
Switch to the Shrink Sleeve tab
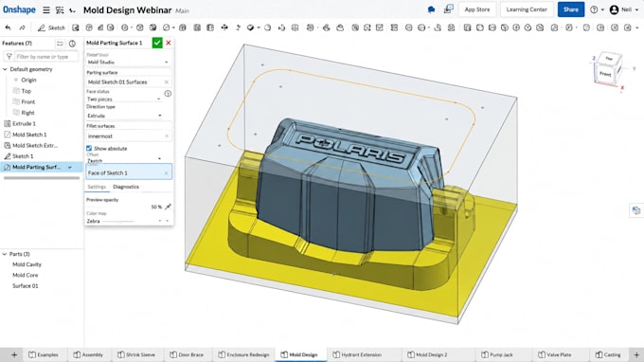point(136,354)
